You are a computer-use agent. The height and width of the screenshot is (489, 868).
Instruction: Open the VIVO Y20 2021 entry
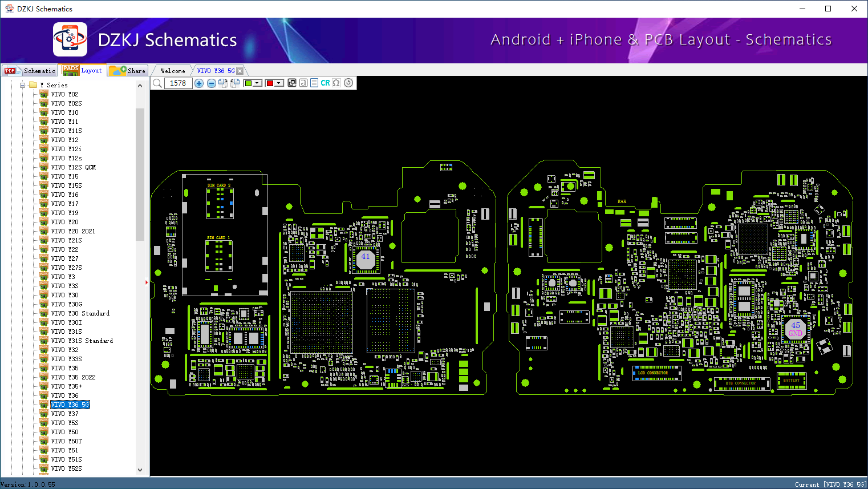pos(73,231)
